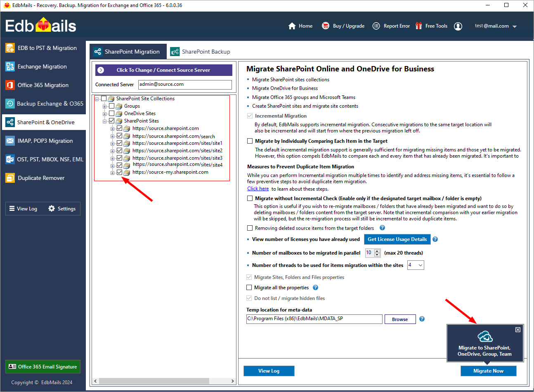Click the SharePoint Backup tab icon
The height and width of the screenshot is (392, 534).
pyautogui.click(x=175, y=52)
